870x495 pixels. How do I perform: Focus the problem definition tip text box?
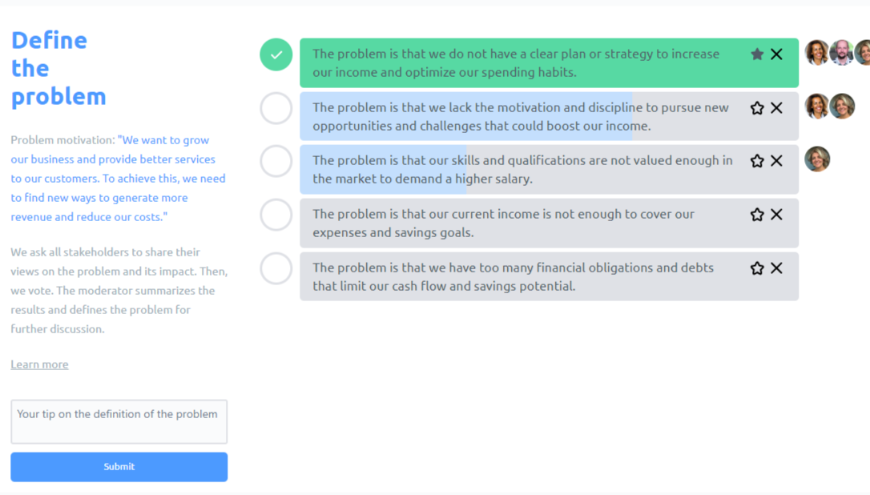(x=119, y=421)
